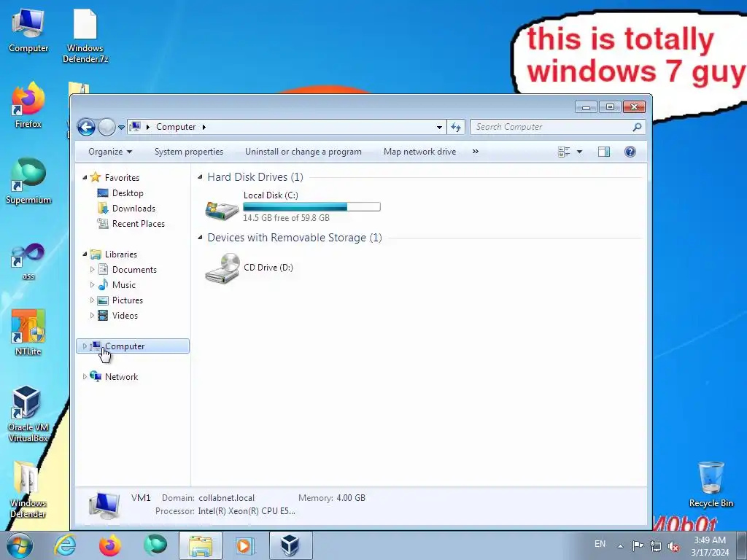Click the Change your view icon
747x560 pixels.
[564, 152]
